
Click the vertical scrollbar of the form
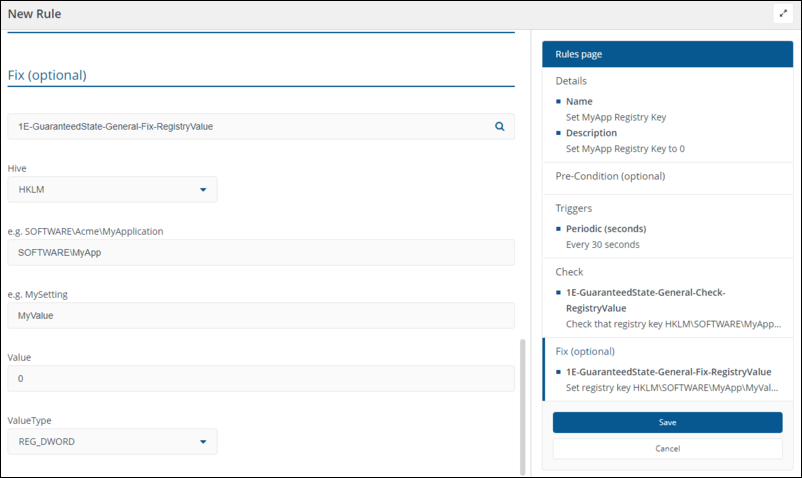click(521, 405)
